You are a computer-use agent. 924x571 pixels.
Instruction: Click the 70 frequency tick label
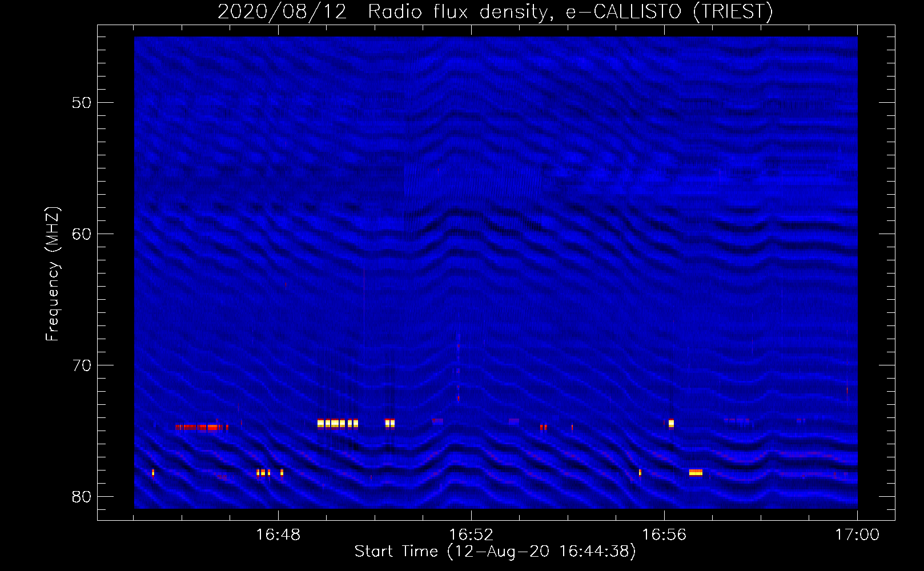point(82,365)
